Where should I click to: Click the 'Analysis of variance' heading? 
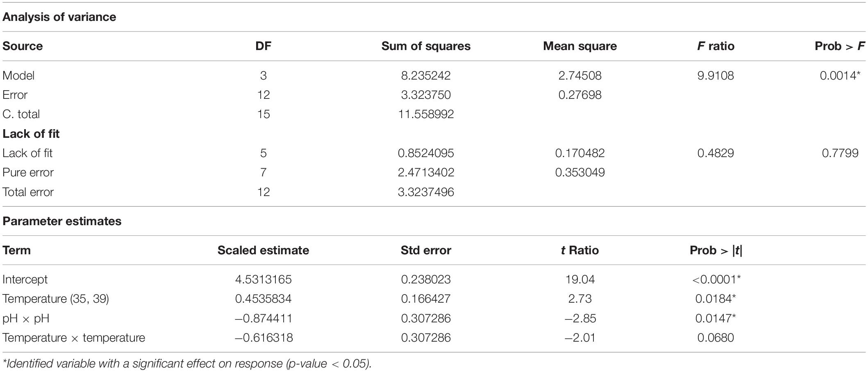coord(59,17)
